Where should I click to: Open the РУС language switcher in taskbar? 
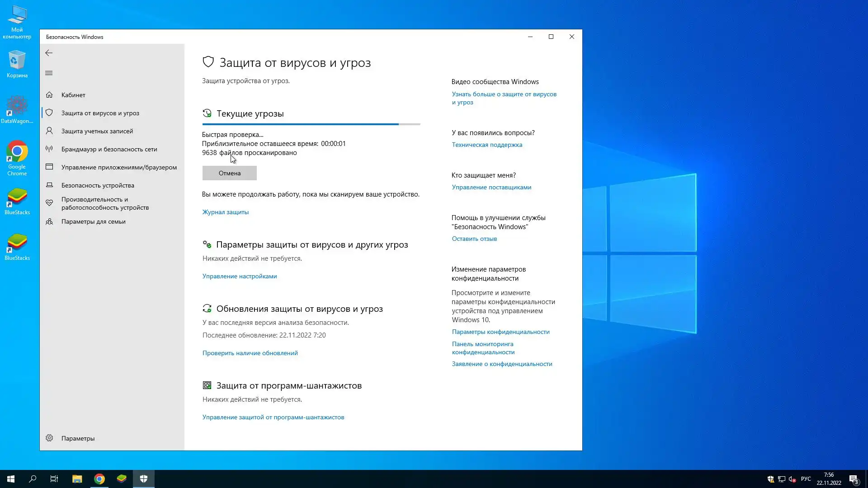pyautogui.click(x=806, y=479)
